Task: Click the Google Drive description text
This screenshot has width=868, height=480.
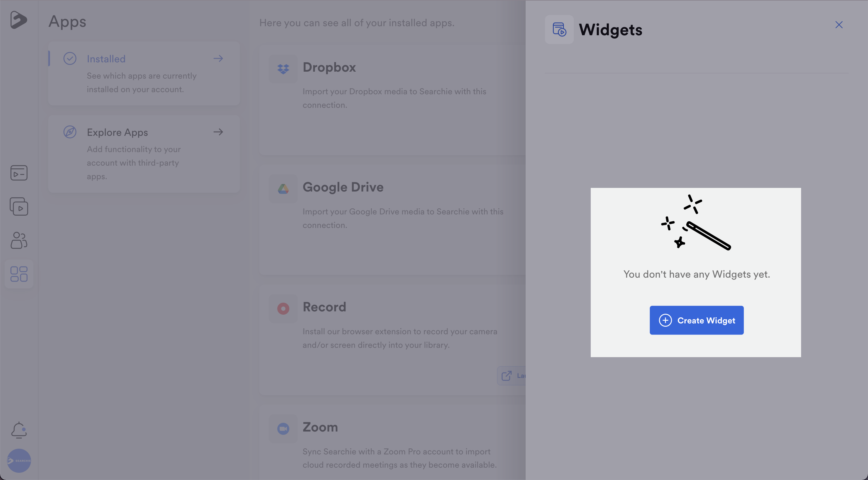Action: coord(403,218)
